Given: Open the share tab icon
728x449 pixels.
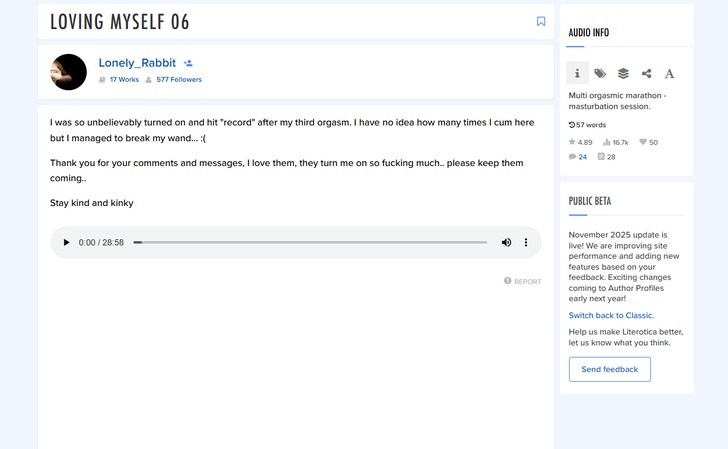Looking at the screenshot, I should tap(646, 73).
